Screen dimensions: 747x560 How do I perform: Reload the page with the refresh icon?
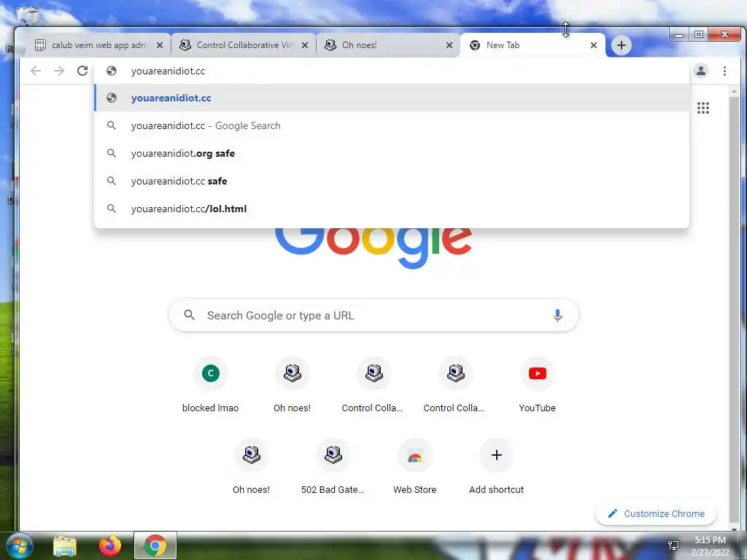point(82,71)
